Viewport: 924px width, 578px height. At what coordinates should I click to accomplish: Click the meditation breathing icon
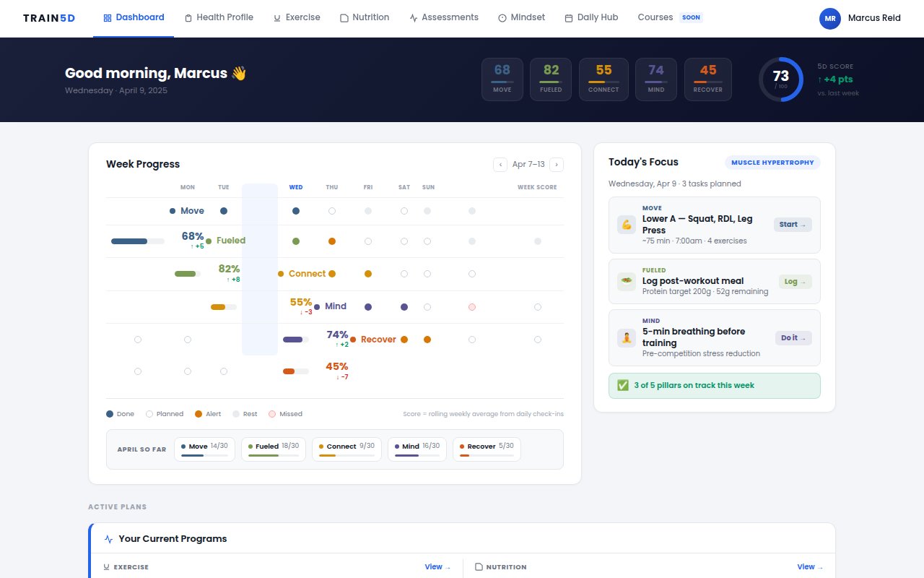point(627,338)
